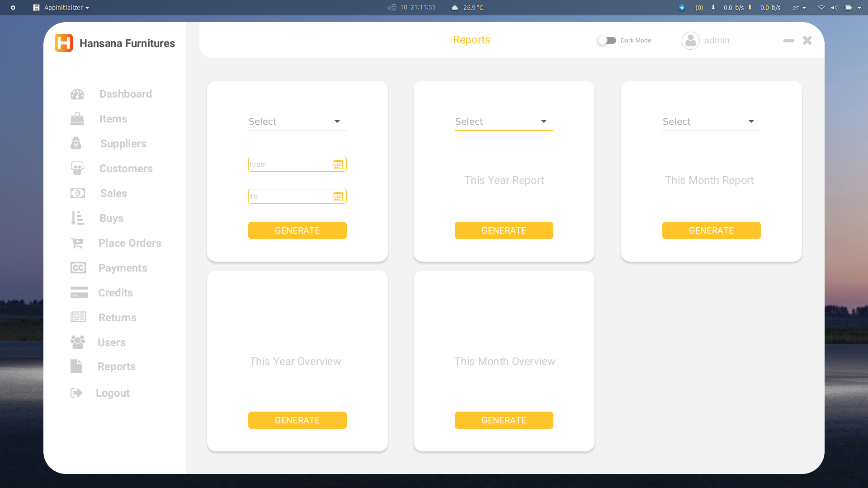This screenshot has width=868, height=488.
Task: Enable Dark Mode
Action: click(607, 40)
